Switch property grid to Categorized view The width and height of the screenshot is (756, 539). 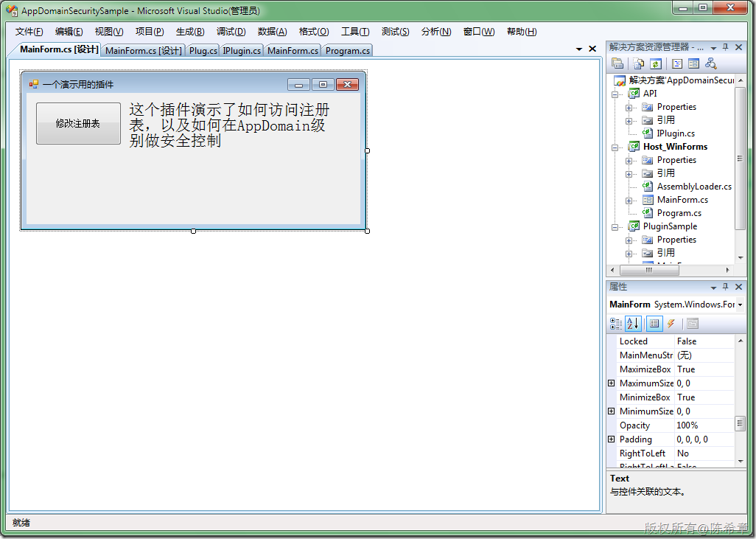coord(616,323)
